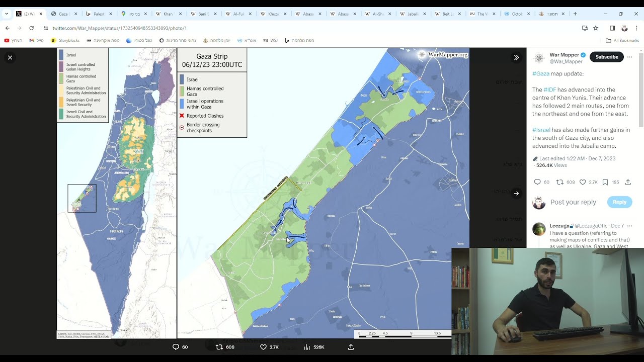Screen dimensions: 644x362
Task: Close the active X (Twitter) tab
Action: [x=41, y=14]
